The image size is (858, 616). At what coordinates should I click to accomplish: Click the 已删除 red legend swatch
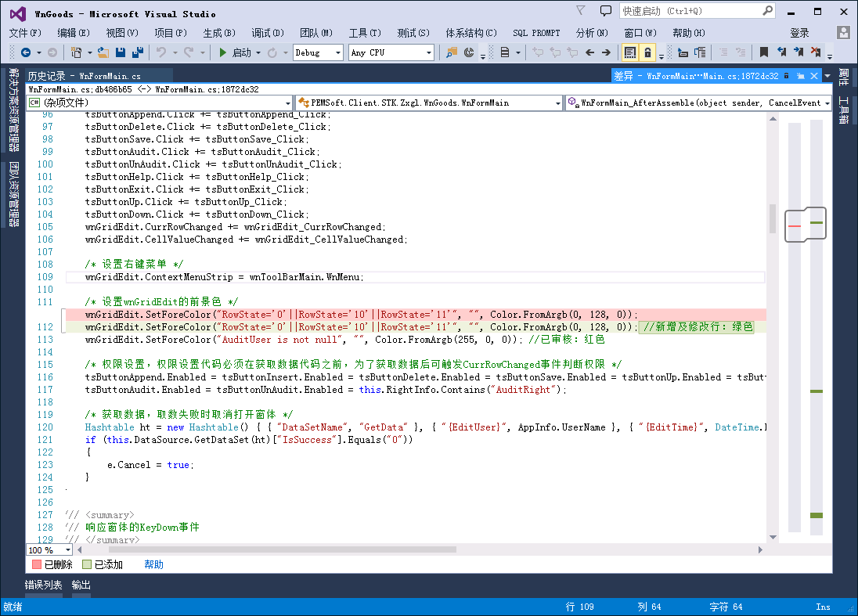tap(37, 564)
